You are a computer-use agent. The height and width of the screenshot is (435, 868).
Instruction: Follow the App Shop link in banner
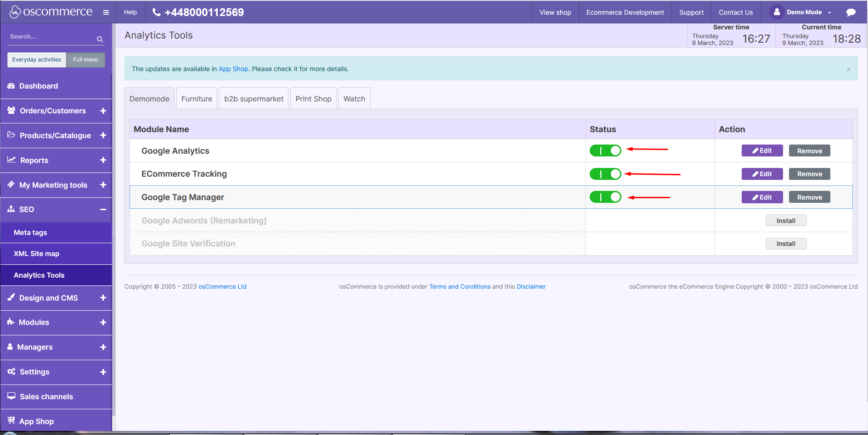coord(233,69)
